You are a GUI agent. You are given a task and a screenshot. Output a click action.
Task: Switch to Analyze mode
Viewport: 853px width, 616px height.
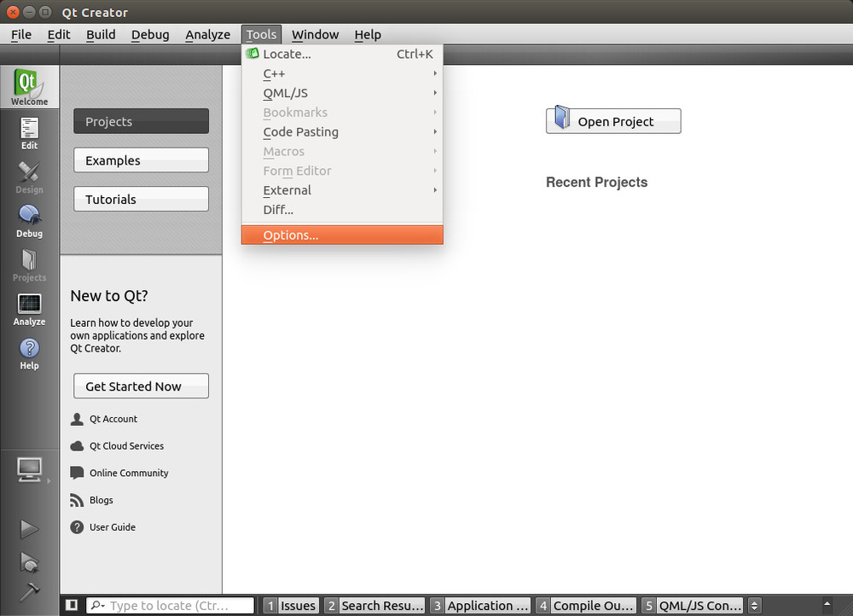click(29, 310)
